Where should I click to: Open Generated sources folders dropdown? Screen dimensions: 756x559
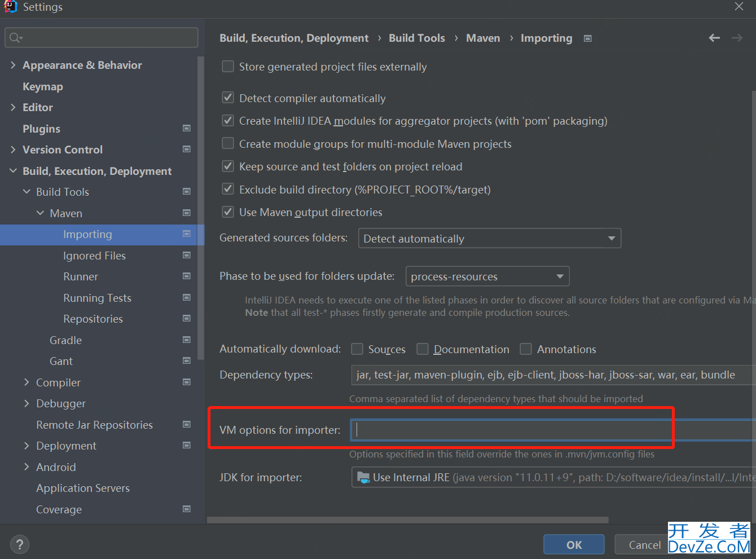(x=490, y=238)
